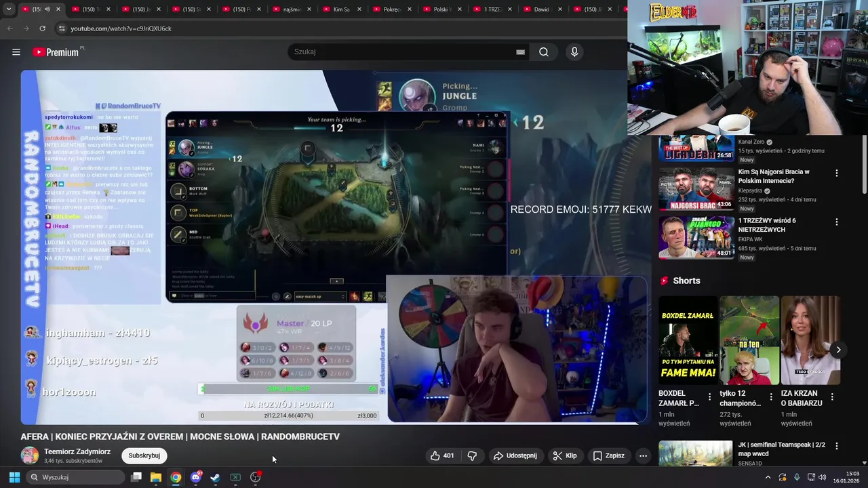
Task: Open BOXDEL ZAMARŁ Fame MMA short thumbnail
Action: click(x=688, y=340)
